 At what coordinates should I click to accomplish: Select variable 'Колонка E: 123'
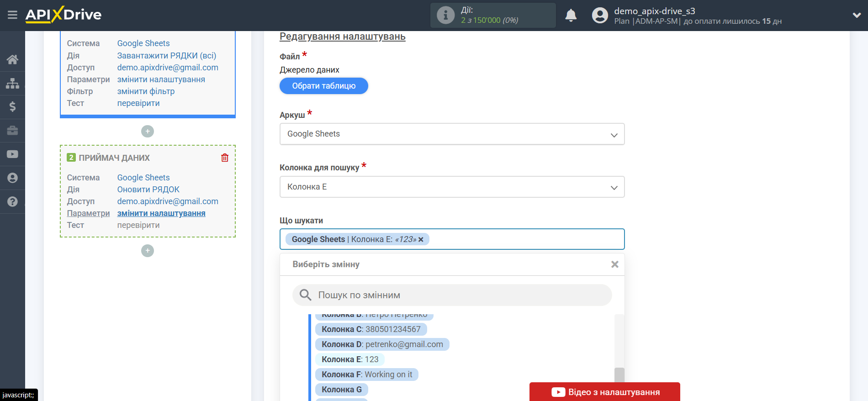350,359
